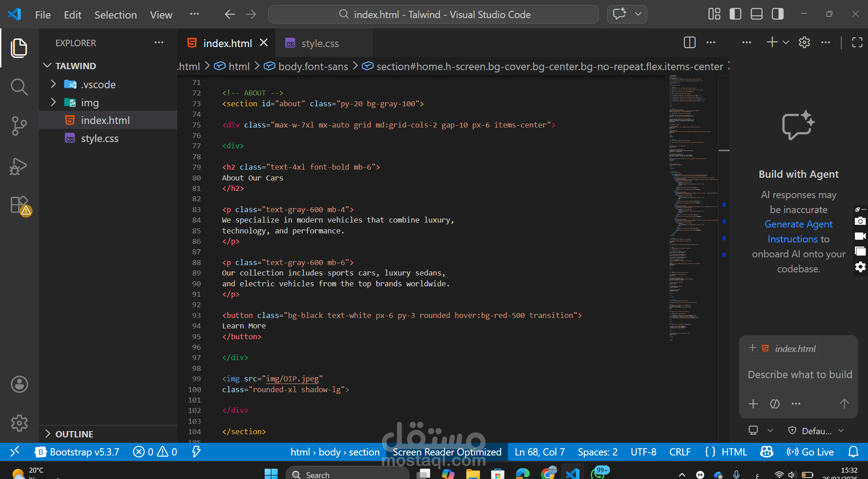Viewport: 868px width, 479px height.
Task: Open the Edit menu
Action: pos(72,15)
